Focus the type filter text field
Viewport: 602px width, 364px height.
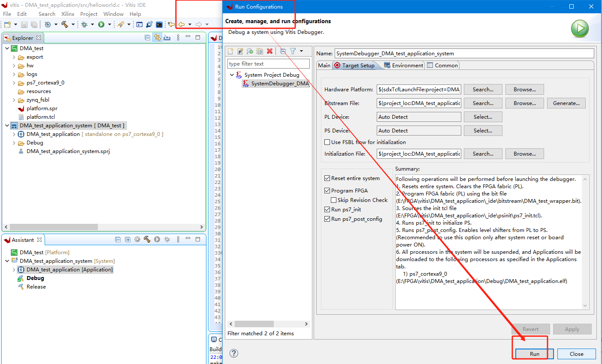[268, 64]
